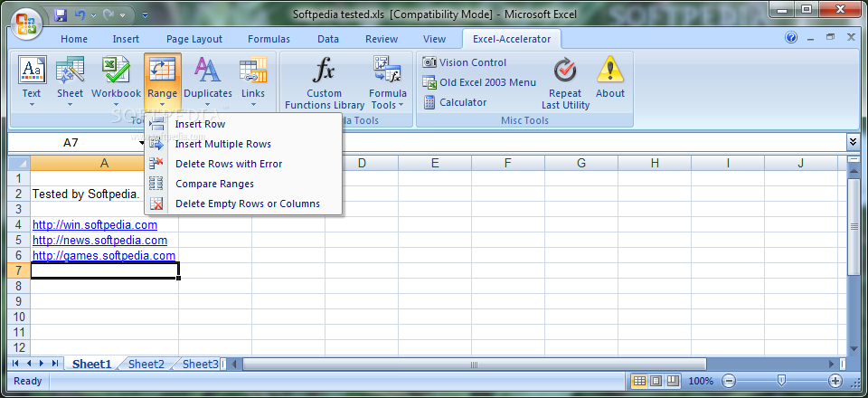The image size is (868, 398).
Task: Click the Select All corner button
Action: coord(19,164)
